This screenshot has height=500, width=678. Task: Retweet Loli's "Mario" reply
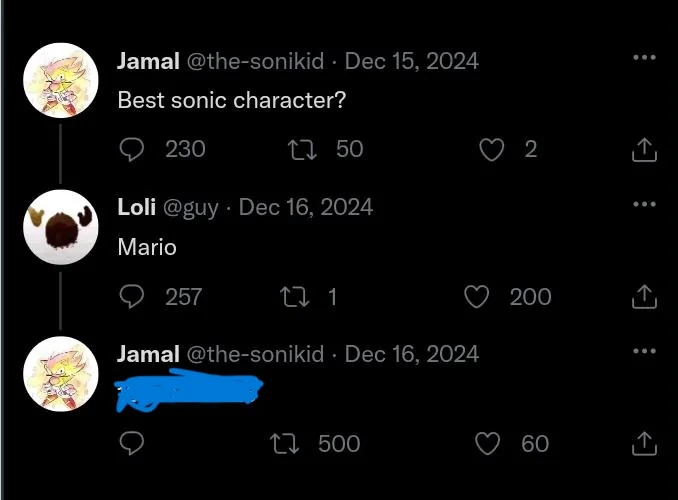(x=294, y=297)
